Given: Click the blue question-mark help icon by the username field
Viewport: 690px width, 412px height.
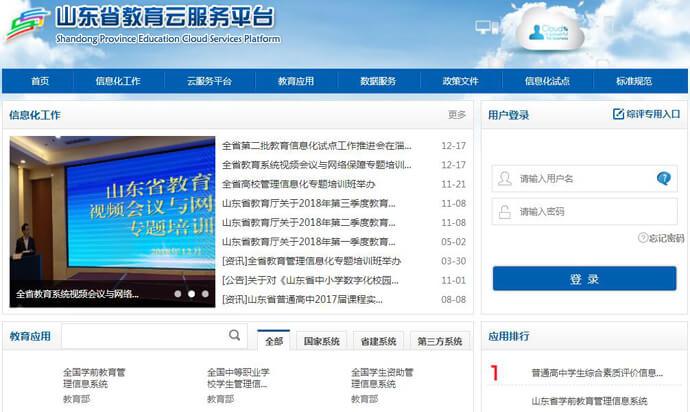Looking at the screenshot, I should (663, 179).
